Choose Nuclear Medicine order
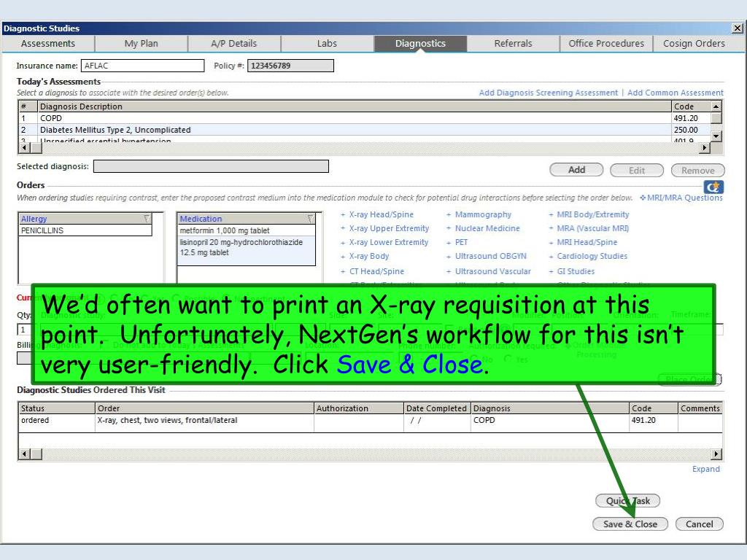Screen dimensions: 747x560 coord(487,228)
